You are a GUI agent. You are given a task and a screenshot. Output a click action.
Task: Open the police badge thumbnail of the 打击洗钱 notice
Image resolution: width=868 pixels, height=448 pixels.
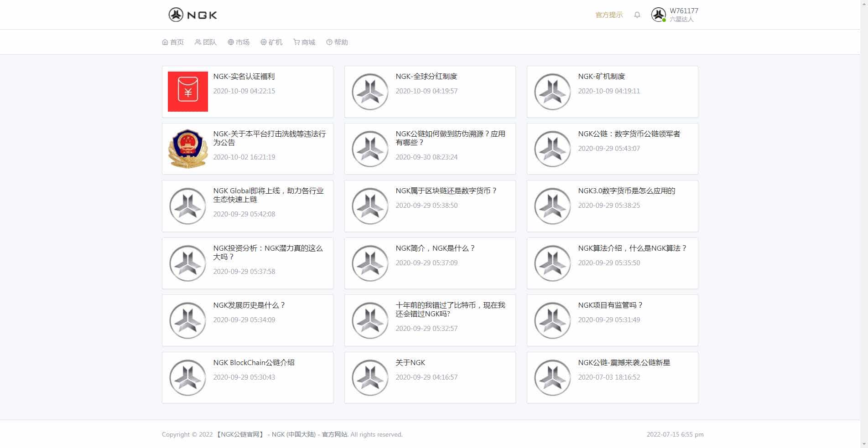point(188,149)
